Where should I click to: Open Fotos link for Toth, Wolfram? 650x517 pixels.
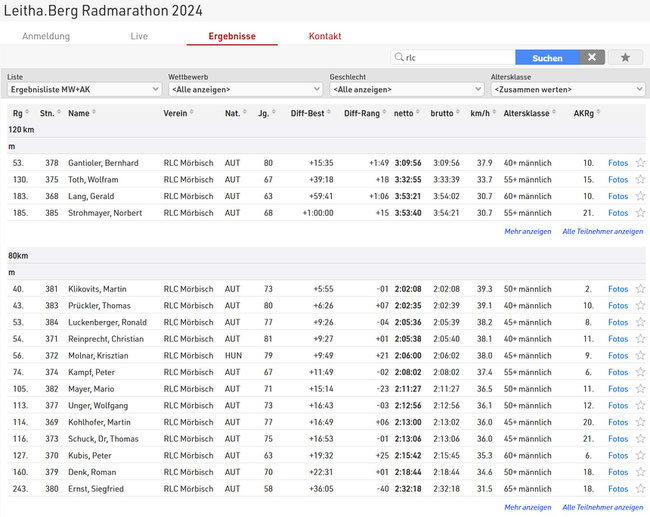[x=618, y=180]
